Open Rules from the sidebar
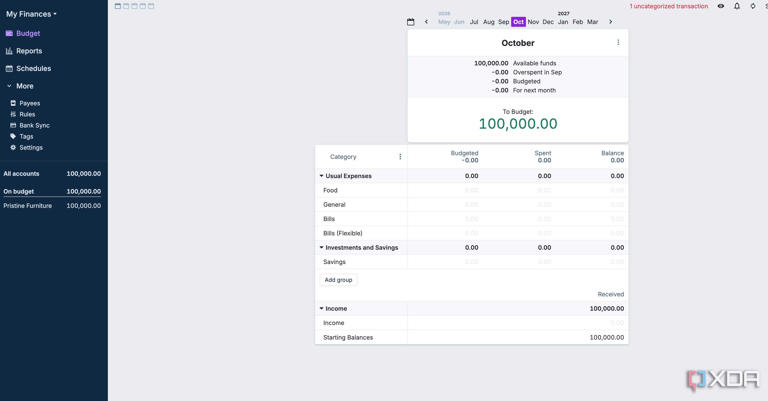Screen dimensions: 768x401 point(23,114)
